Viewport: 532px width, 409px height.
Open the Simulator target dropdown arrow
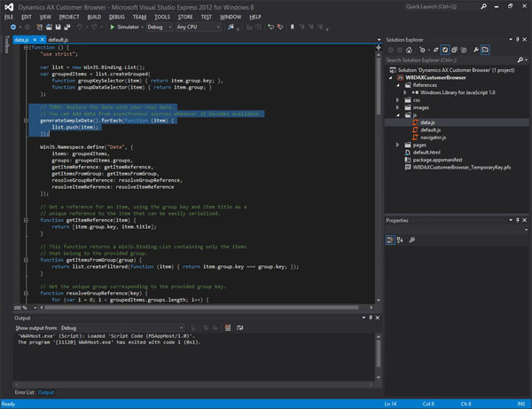(142, 27)
